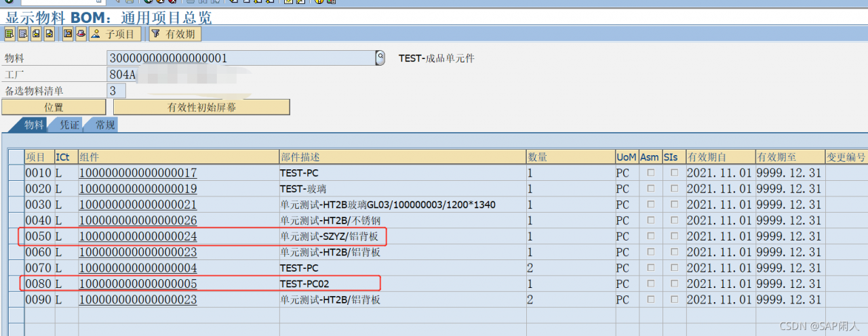Toggle Asm checkbox for item 0010
Image resolution: width=868 pixels, height=336 pixels.
tap(651, 173)
